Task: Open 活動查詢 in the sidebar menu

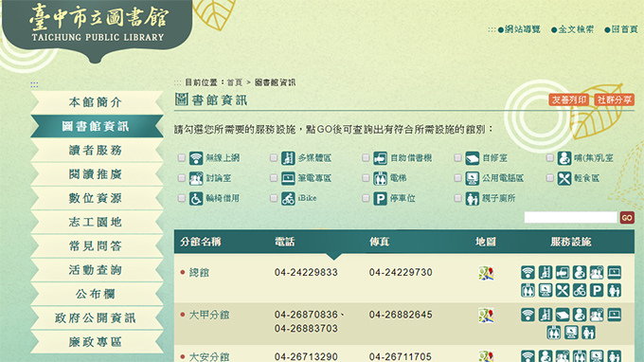Action: (97, 270)
